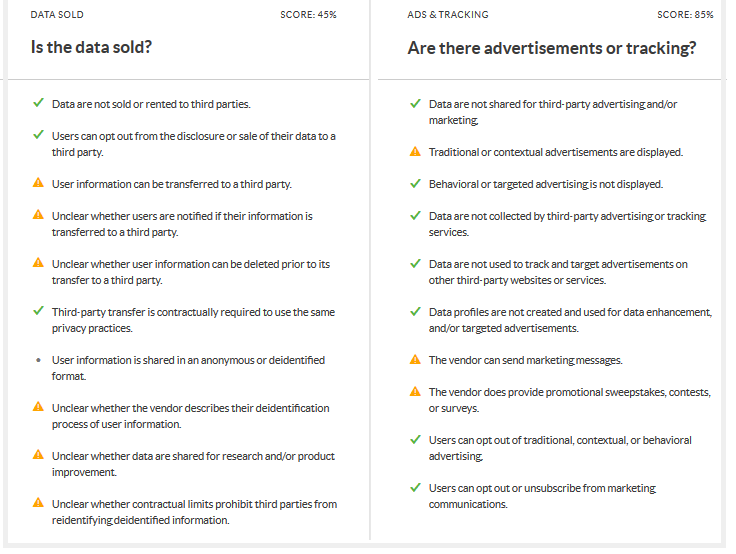Image resolution: width=736 pixels, height=554 pixels.
Task: Click bullet dot beside 'User information is shared in an anonymous'
Action: coord(38,361)
